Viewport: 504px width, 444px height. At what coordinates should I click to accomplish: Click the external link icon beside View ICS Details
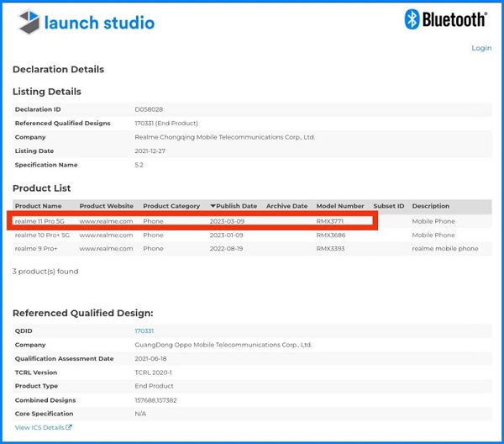pos(69,428)
